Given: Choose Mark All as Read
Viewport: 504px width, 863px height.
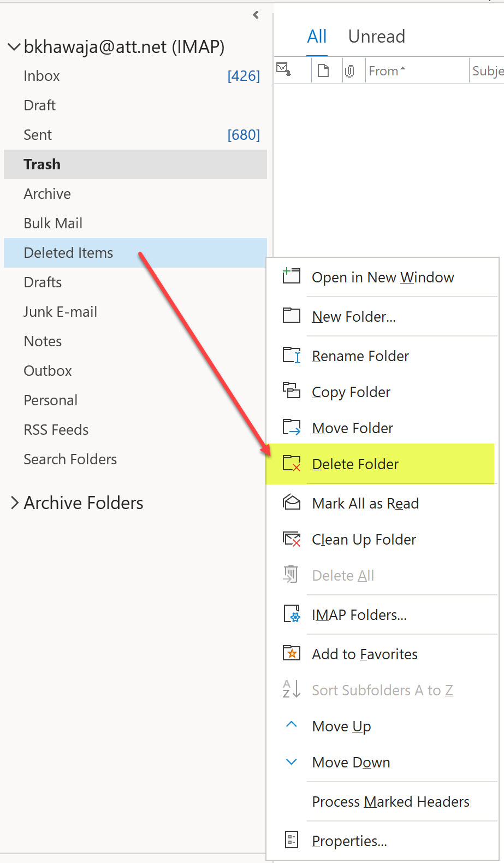Looking at the screenshot, I should [x=365, y=503].
